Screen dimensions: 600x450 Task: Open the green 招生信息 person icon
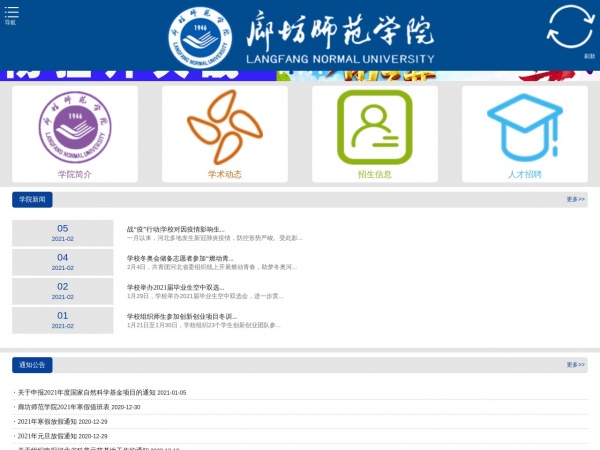click(x=375, y=127)
